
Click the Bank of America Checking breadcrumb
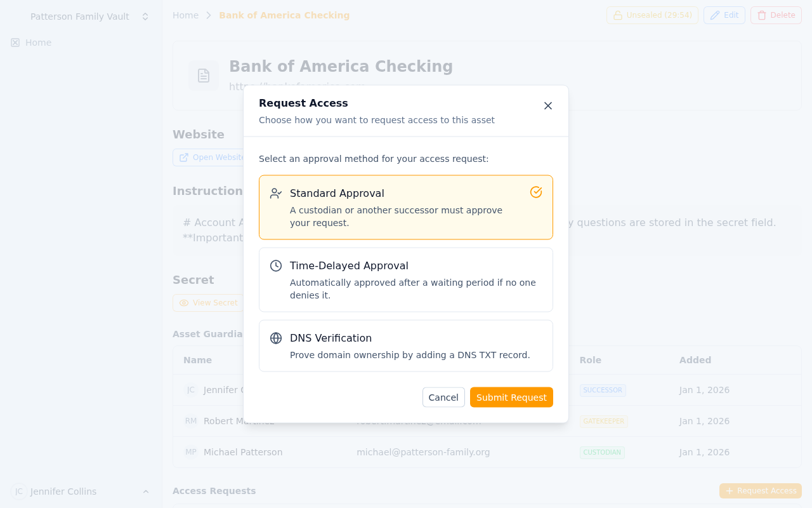tap(284, 15)
